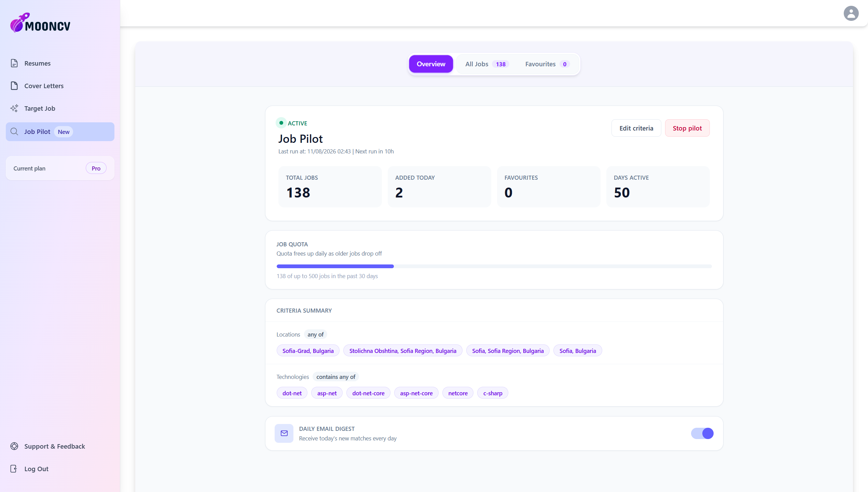Click the Stop pilot button
The width and height of the screenshot is (868, 492).
(x=687, y=128)
